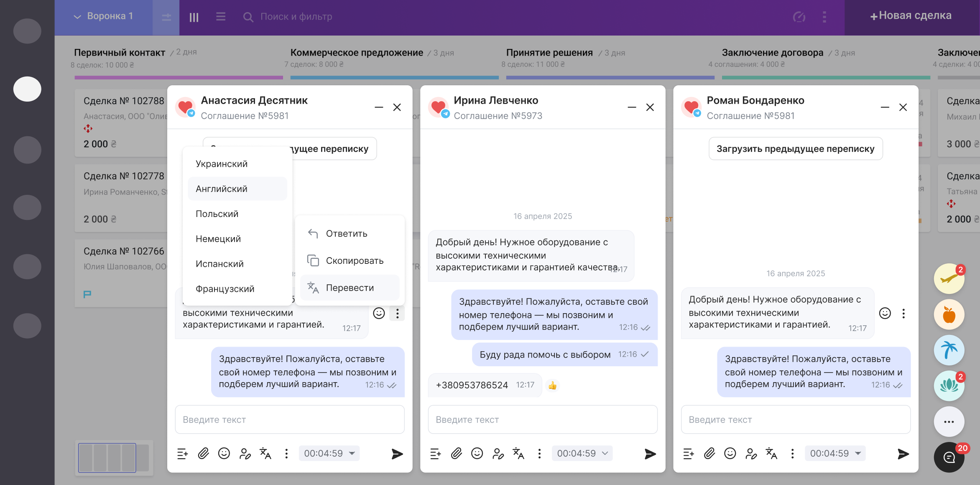Click the attach file paperclip in Anastasia's chat
The image size is (980, 485).
(203, 453)
